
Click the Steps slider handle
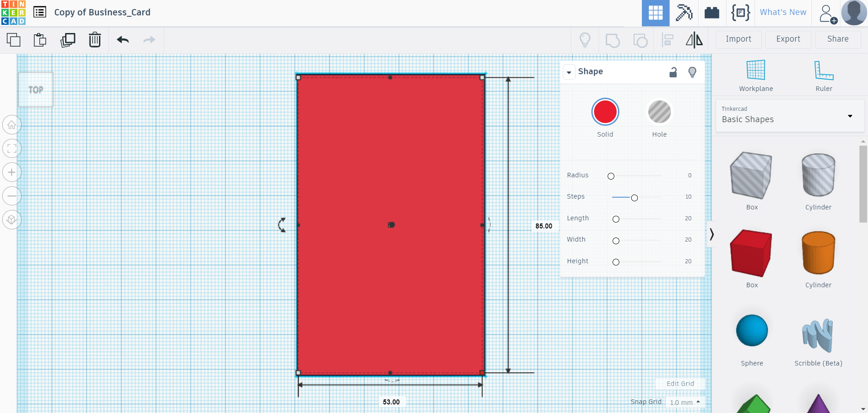(x=634, y=198)
